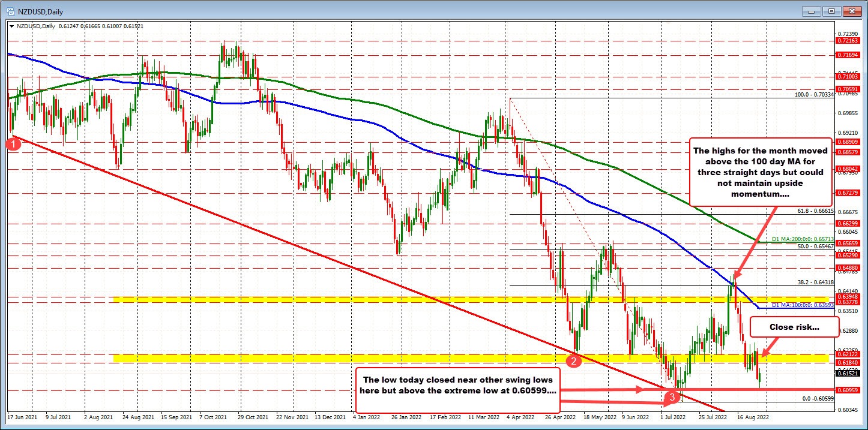
Task: Select the 100.0 - 0.70334 Fibonacci label
Action: (814, 95)
